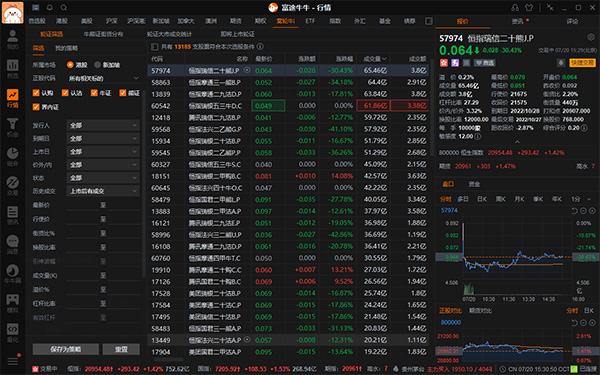This screenshot has height=375, width=600.
Task: Tick the select-all checkbox above the list
Action: coord(155,47)
